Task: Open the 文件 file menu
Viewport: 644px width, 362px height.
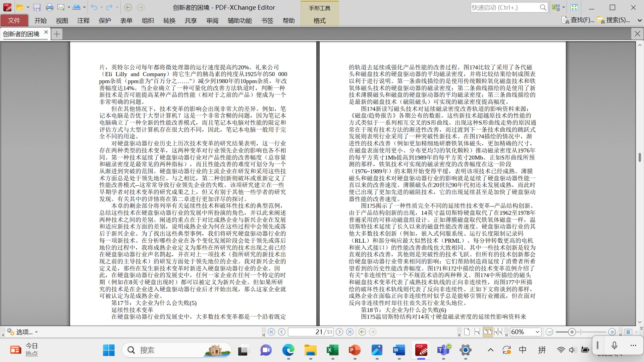Action: pyautogui.click(x=14, y=20)
